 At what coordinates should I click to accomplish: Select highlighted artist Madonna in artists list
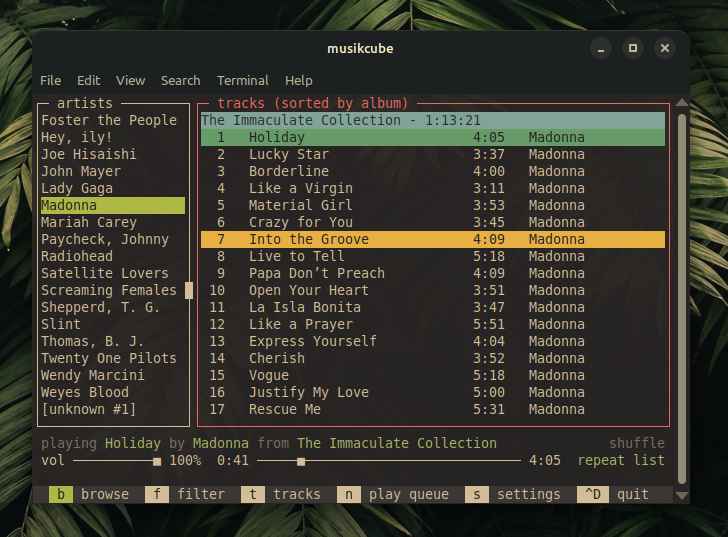(x=113, y=205)
